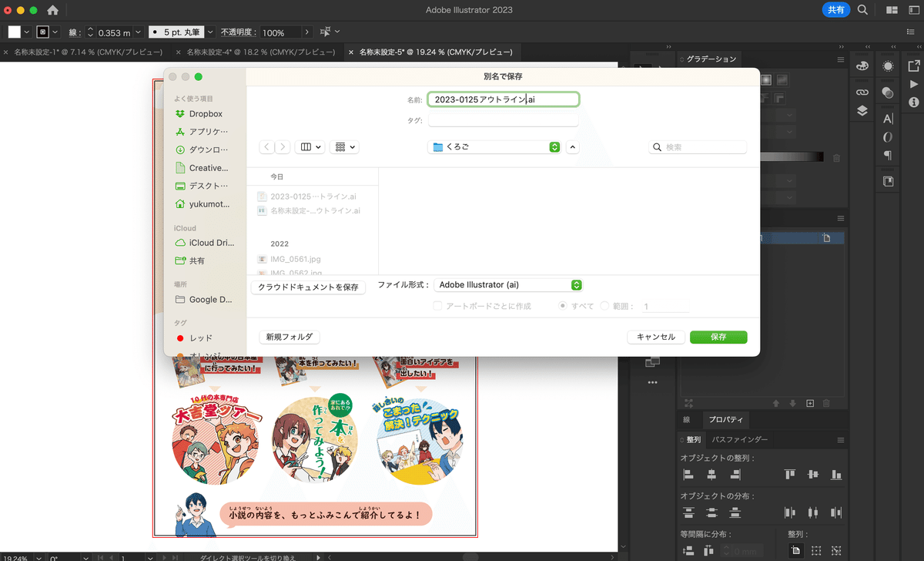
Task: Click the screen mode icon in toolbar
Action: pyautogui.click(x=652, y=361)
